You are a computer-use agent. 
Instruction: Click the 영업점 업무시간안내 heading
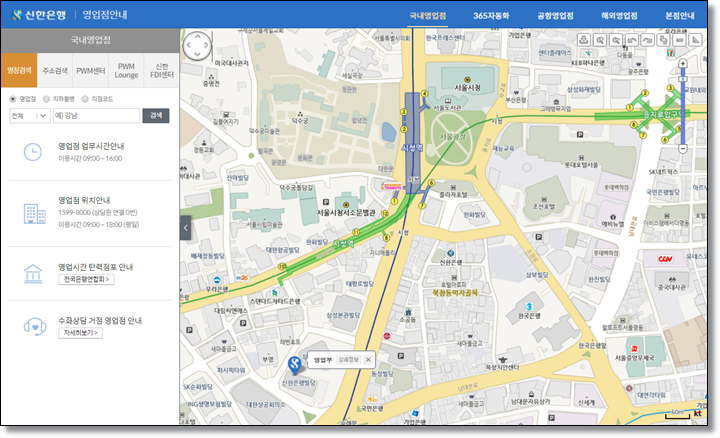tap(91, 146)
